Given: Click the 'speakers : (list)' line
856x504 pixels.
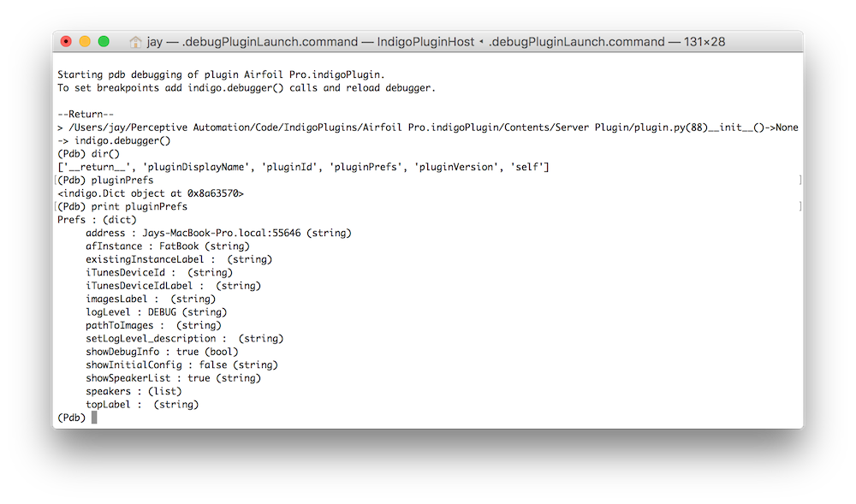Looking at the screenshot, I should 134,391.
